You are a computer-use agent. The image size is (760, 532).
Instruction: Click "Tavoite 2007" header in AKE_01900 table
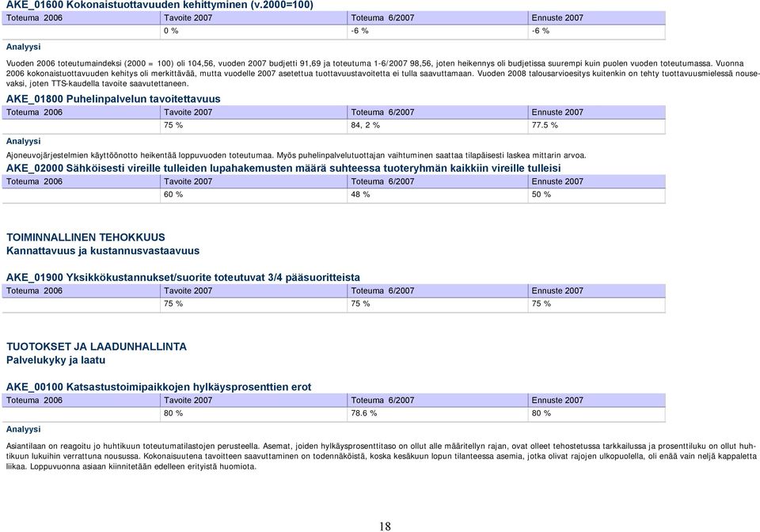click(188, 291)
